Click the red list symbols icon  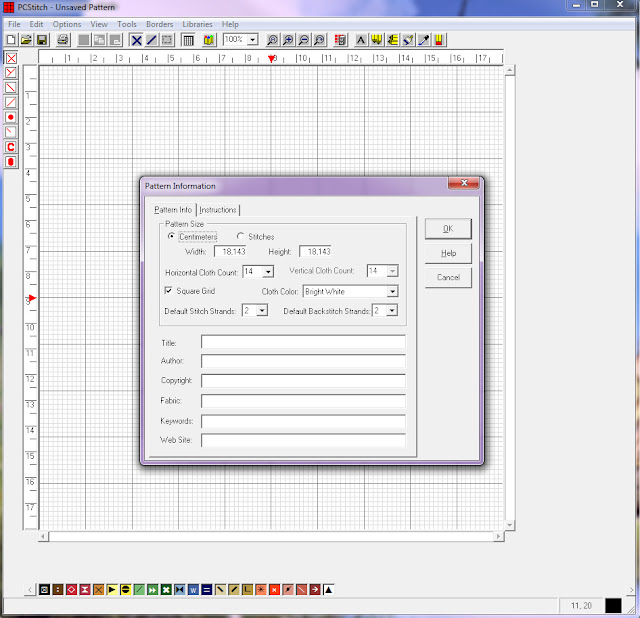(340, 40)
